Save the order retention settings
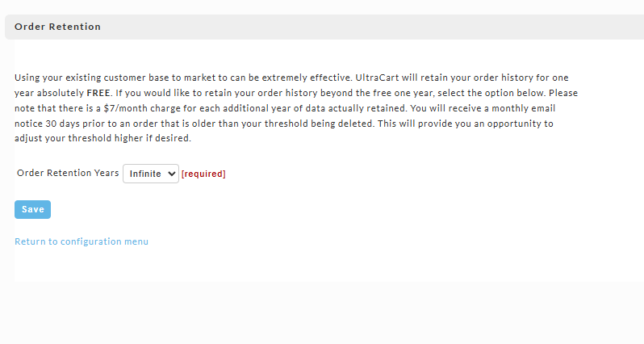Viewport: 644px width, 344px height. [x=32, y=210]
